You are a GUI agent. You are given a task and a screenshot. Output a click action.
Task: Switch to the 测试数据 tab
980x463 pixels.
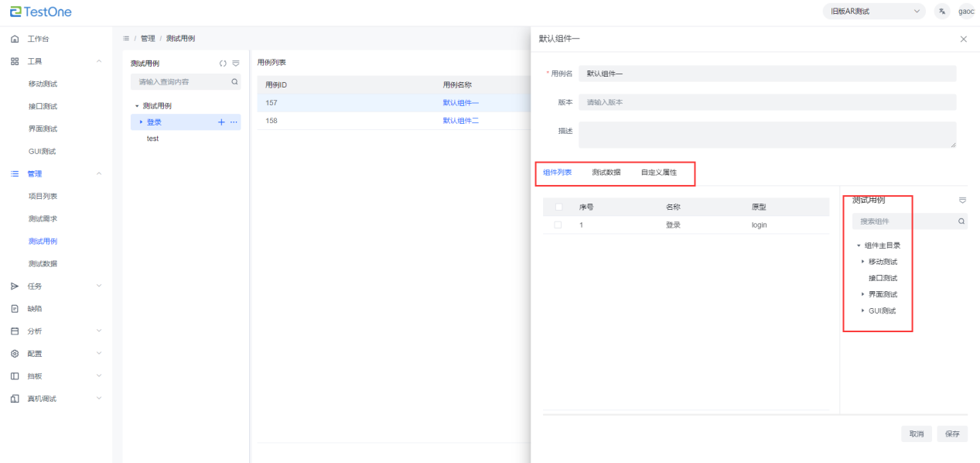pos(606,173)
